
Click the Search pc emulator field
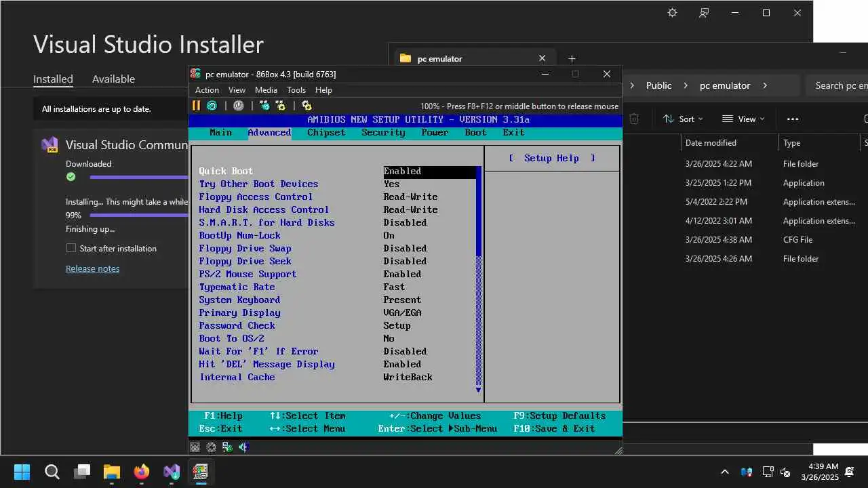pos(837,85)
